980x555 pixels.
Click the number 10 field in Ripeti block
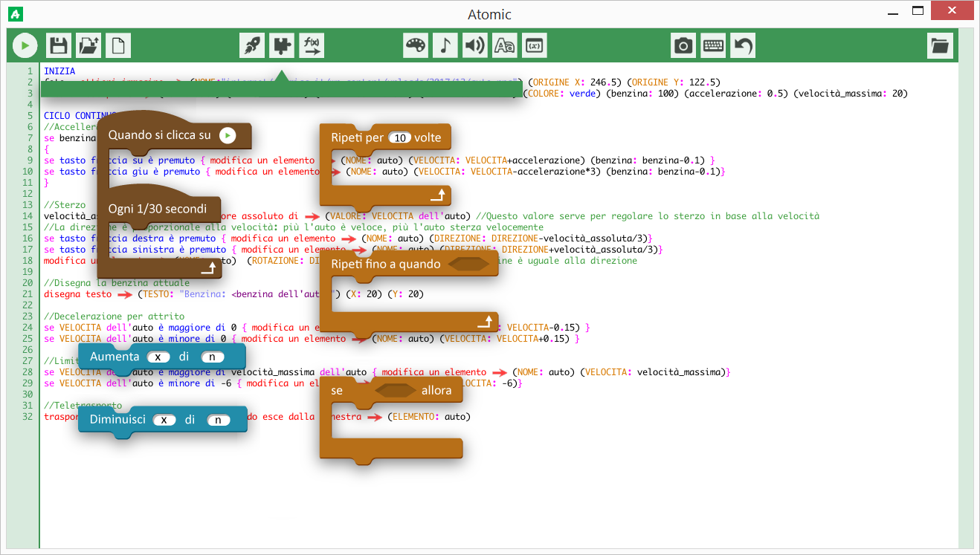[x=401, y=138]
